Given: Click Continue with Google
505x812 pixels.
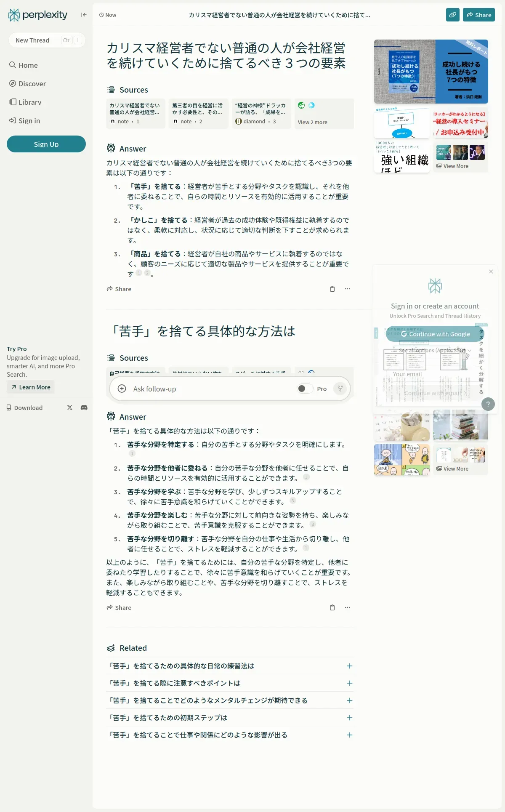Looking at the screenshot, I should [435, 334].
